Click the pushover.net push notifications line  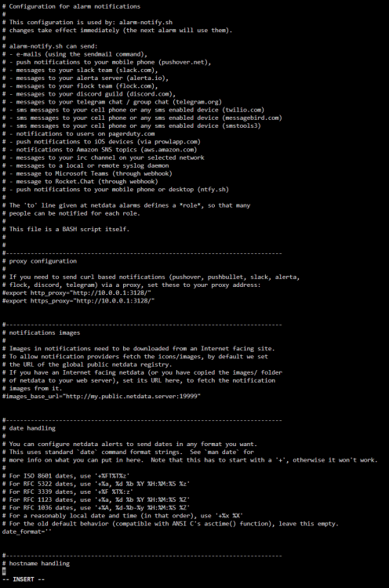(x=107, y=62)
